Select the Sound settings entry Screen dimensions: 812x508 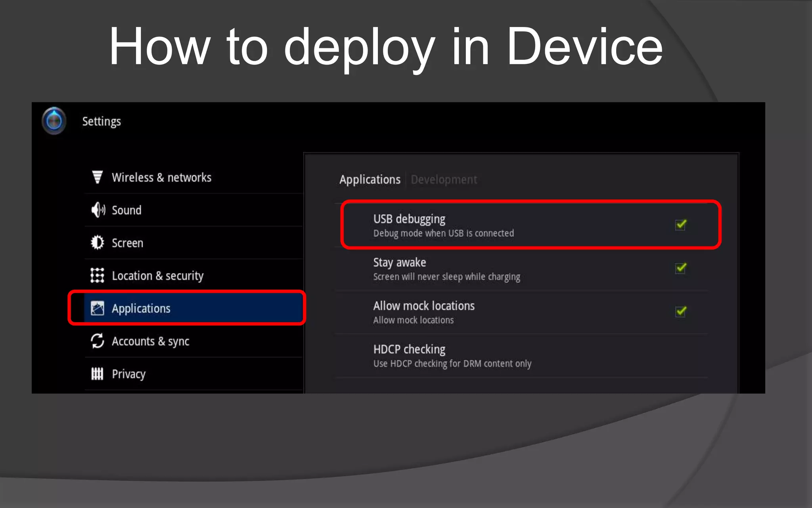126,210
